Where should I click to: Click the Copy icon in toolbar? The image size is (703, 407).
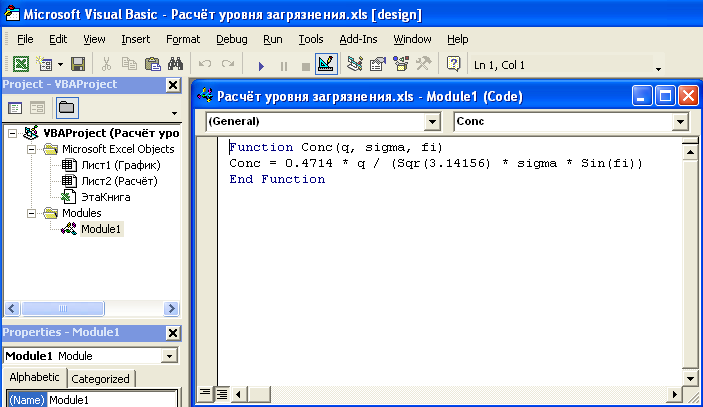click(x=129, y=64)
